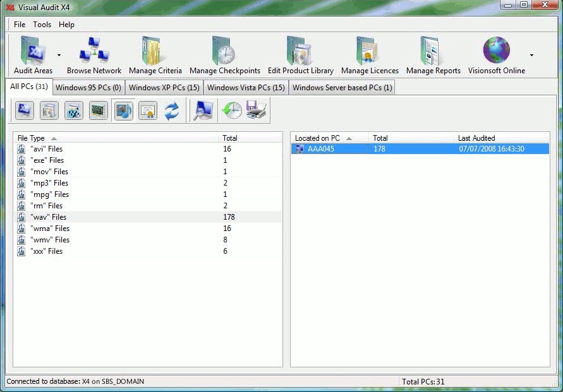Click file icon beside "avi" Files
This screenshot has height=392, width=563.
(x=21, y=149)
